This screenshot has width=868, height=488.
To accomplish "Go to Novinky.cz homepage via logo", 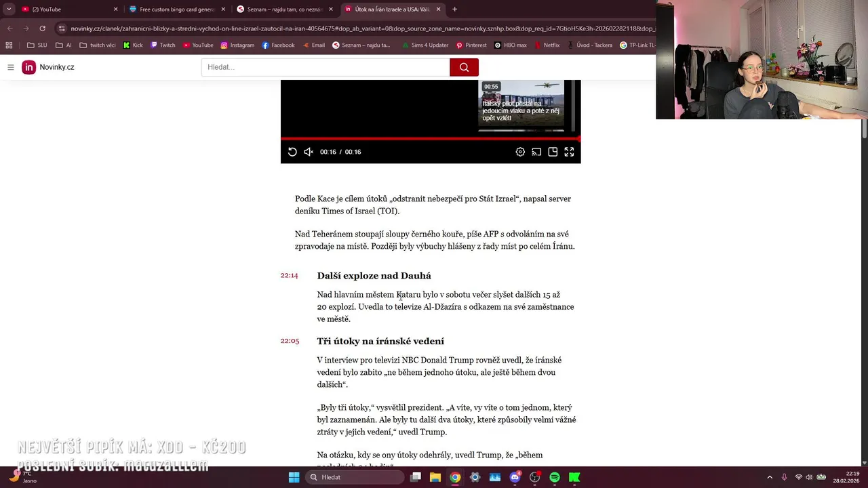I will pos(48,67).
